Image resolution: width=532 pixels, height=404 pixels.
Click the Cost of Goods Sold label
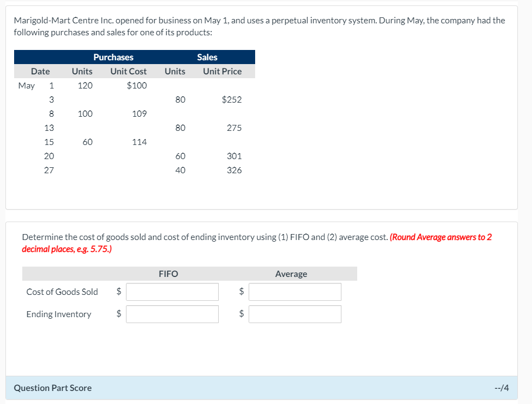(62, 292)
